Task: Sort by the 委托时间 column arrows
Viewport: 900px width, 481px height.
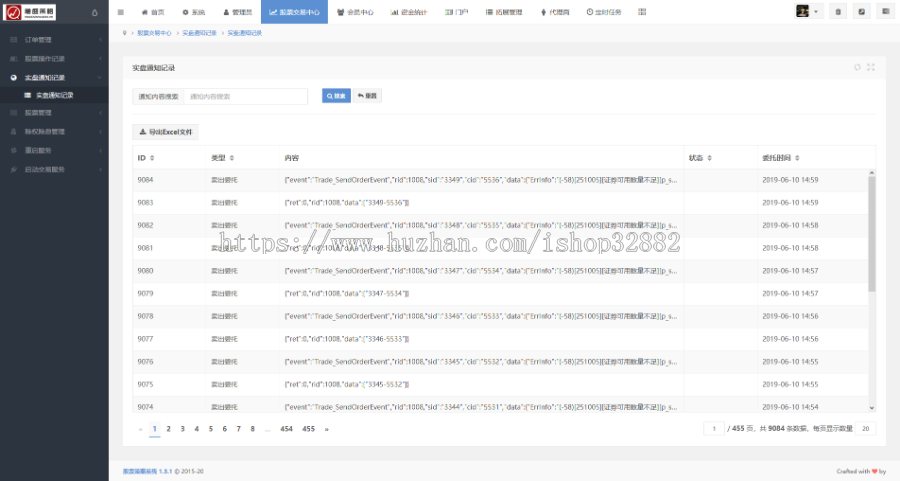Action: (x=797, y=158)
